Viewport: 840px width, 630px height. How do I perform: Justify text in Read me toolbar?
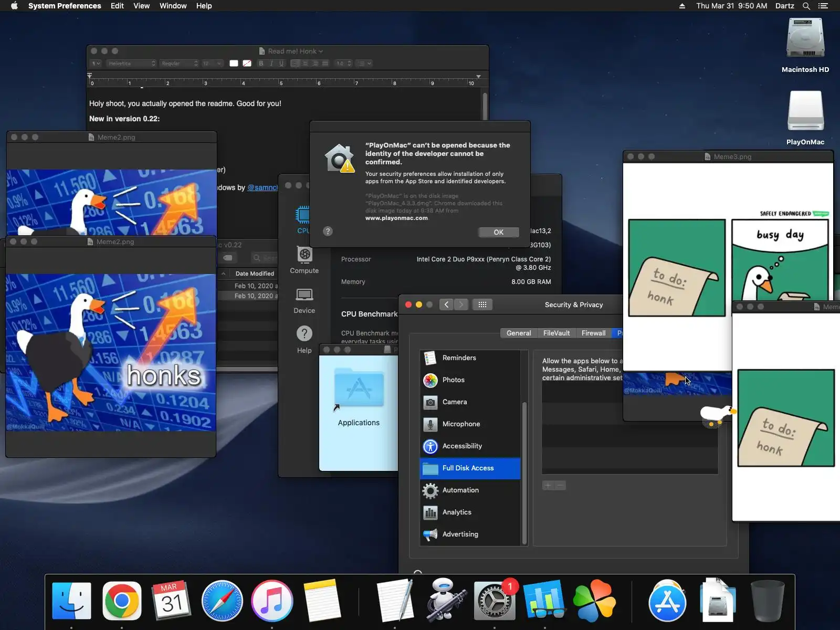(x=325, y=64)
